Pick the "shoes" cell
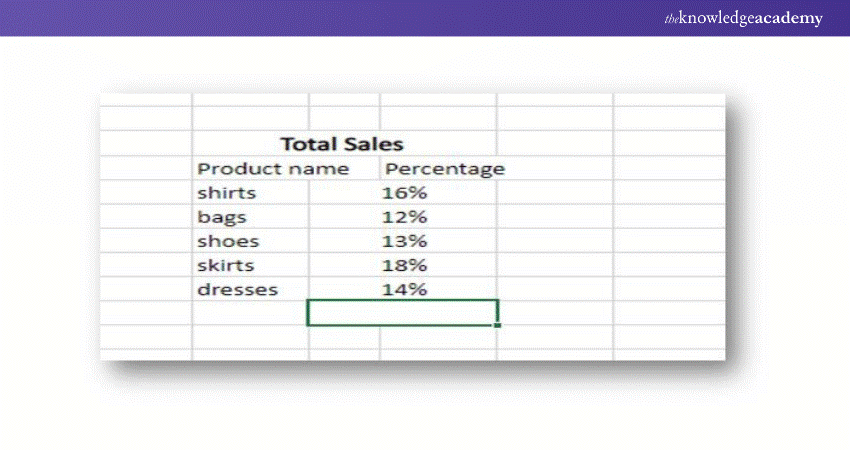 [228, 241]
